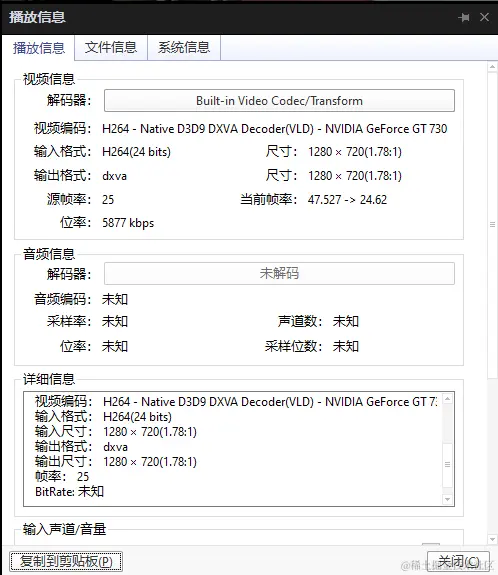
Task: Close the playback info window
Action: [484, 17]
